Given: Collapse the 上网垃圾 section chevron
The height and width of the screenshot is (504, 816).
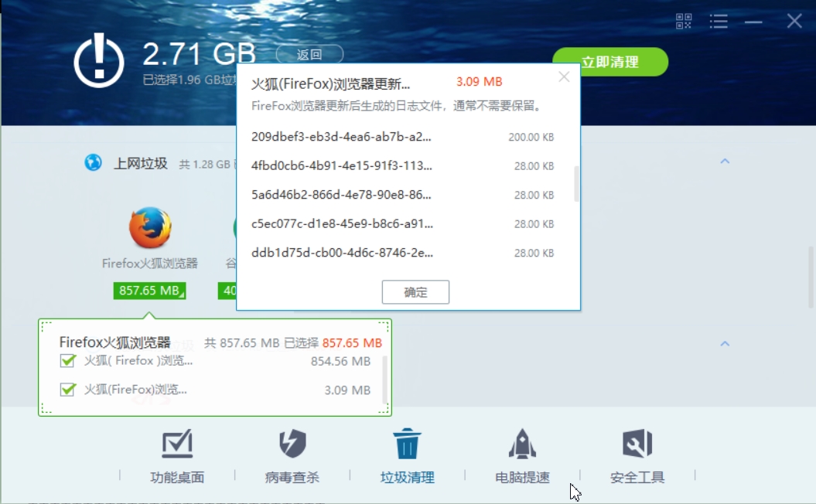Looking at the screenshot, I should coord(725,162).
